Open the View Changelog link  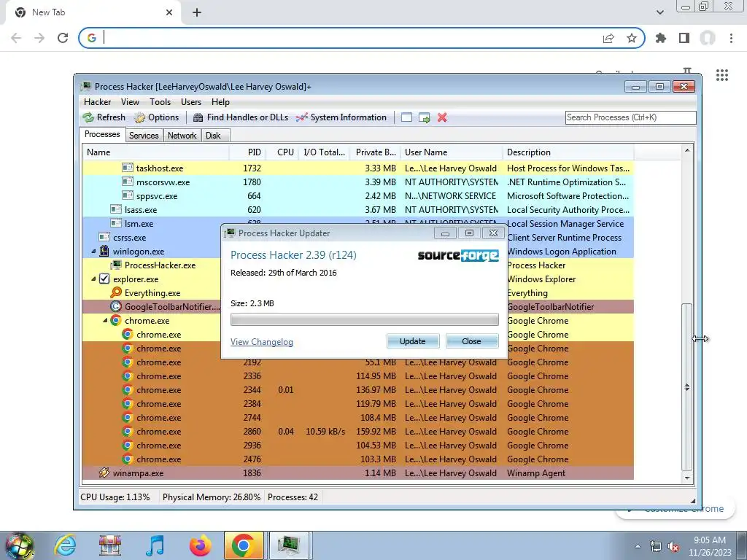(262, 341)
